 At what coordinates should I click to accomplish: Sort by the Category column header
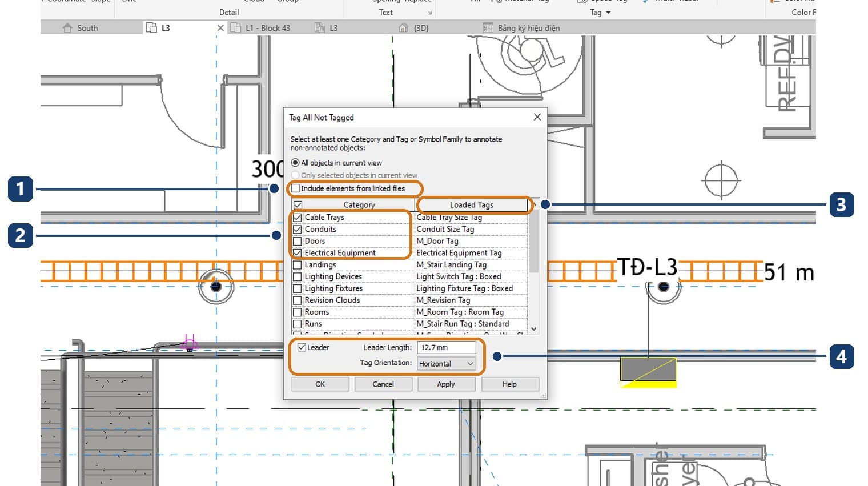tap(359, 205)
